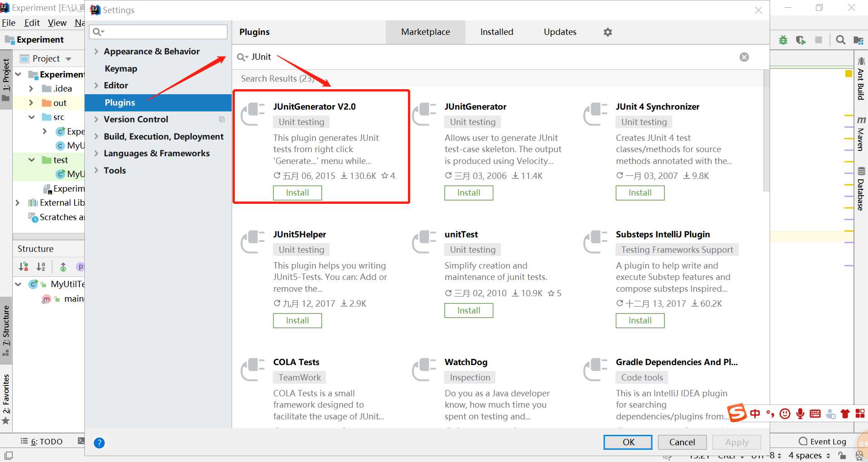Expand Tools settings section
Screen dimensions: 868x462
pyautogui.click(x=96, y=171)
